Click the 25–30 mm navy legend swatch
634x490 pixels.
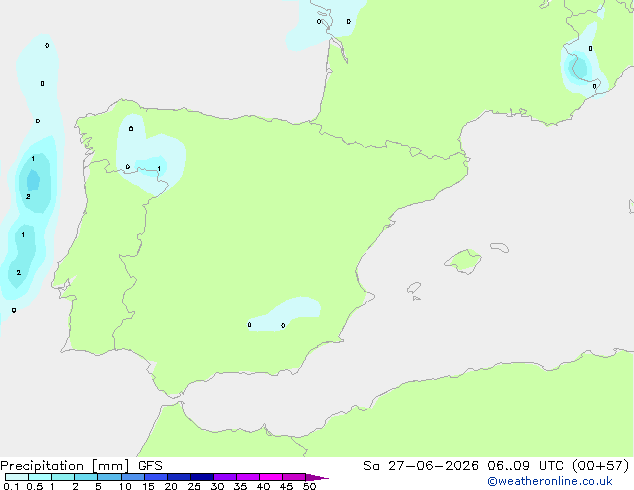[202, 477]
